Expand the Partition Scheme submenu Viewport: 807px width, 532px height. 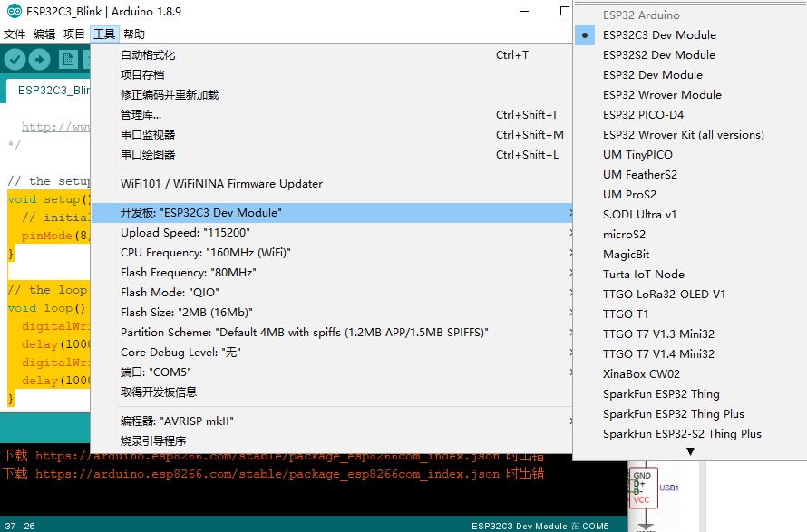332,333
